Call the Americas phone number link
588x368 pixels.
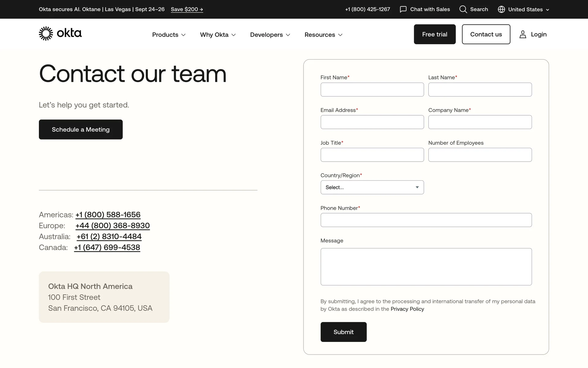108,215
